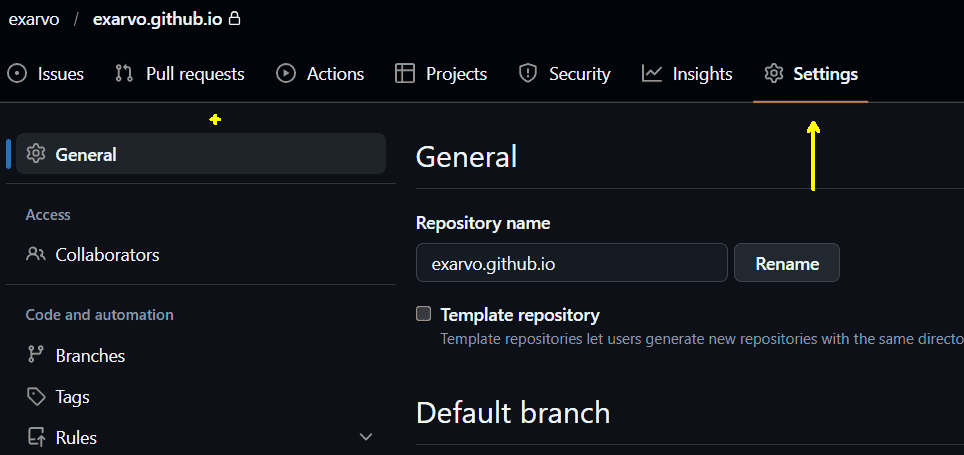Click the Pull requests branch icon
Image resolution: width=964 pixels, height=455 pixels.
coord(124,74)
